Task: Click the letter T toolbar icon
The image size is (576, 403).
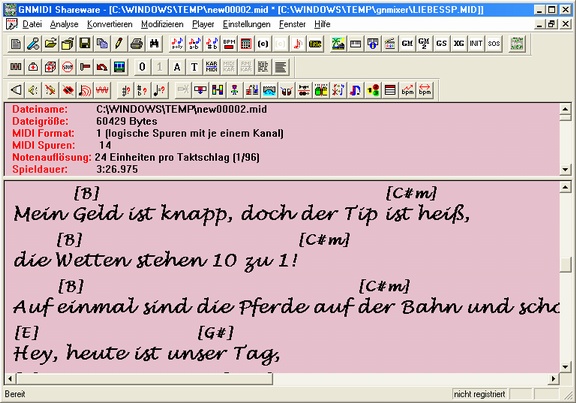Action: [x=194, y=67]
